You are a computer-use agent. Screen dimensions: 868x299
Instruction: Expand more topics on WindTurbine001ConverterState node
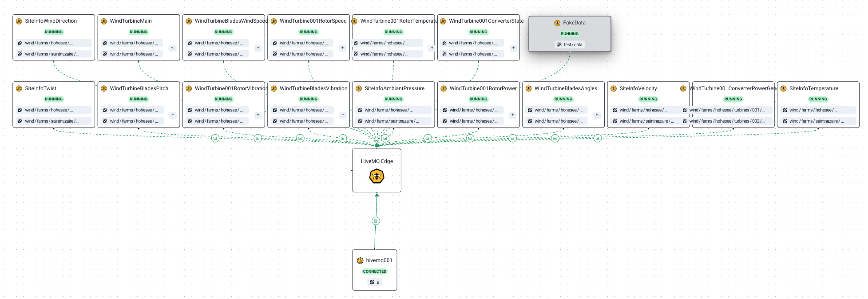coord(513,48)
